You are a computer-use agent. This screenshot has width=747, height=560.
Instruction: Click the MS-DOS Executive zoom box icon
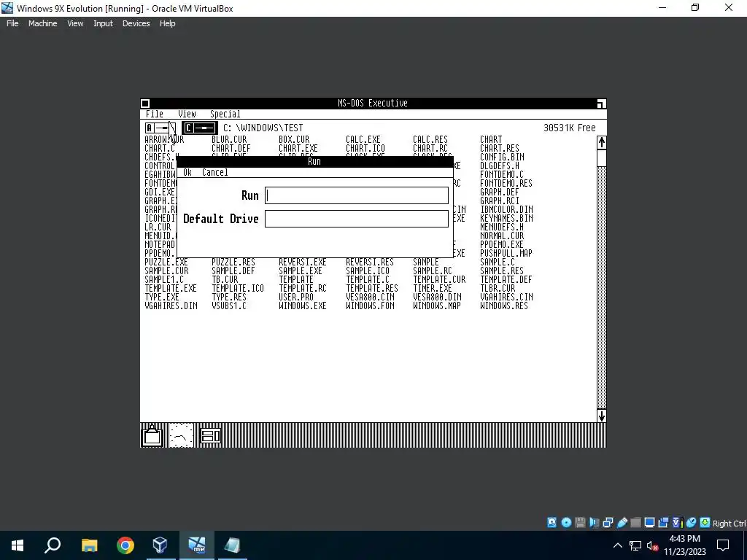point(601,104)
